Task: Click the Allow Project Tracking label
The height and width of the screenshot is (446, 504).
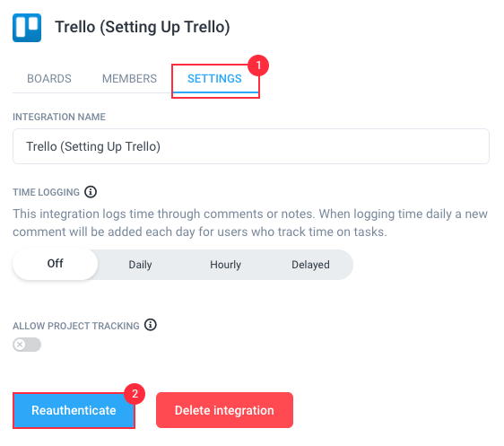Action: click(x=76, y=326)
